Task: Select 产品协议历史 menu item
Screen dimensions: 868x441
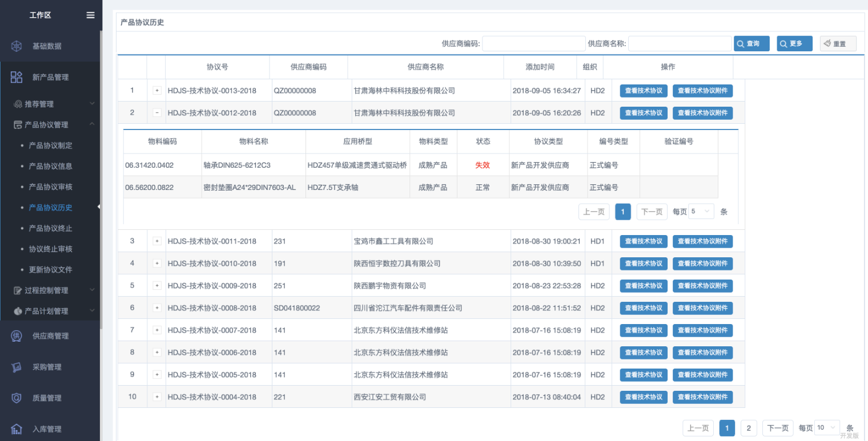Action: [x=50, y=208]
